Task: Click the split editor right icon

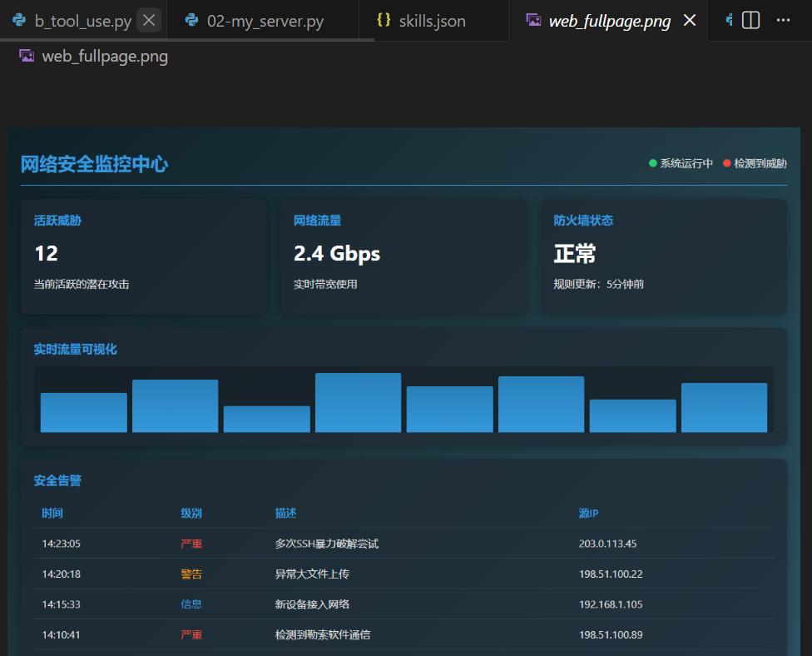Action: pos(750,21)
